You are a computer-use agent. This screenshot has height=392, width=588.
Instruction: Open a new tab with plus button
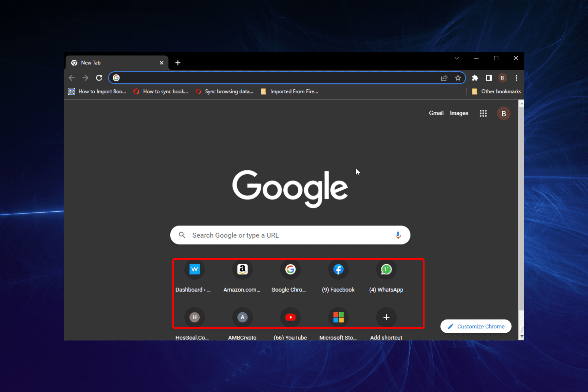[x=178, y=63]
